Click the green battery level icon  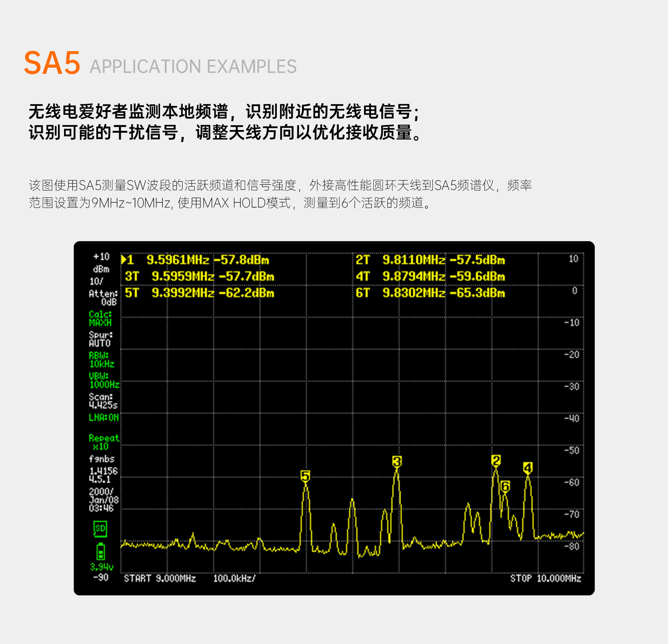point(101,552)
